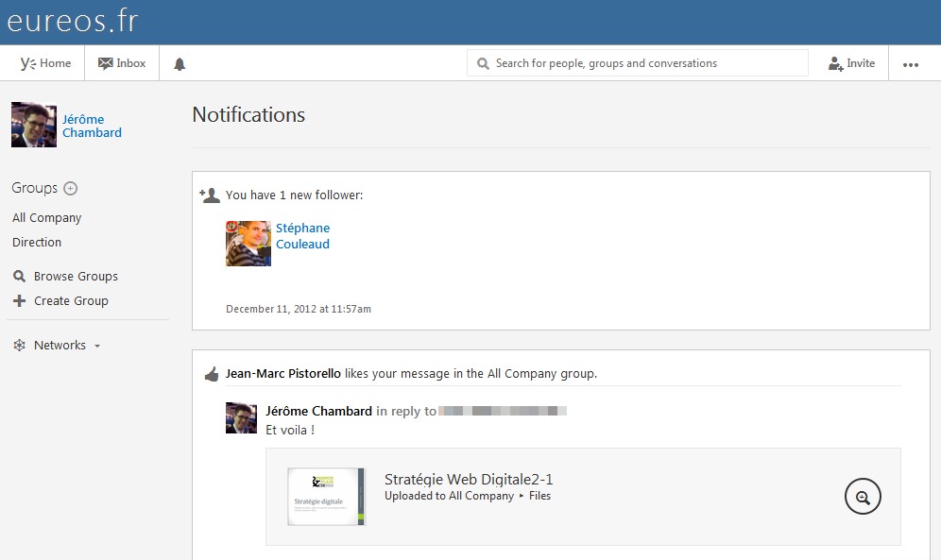This screenshot has width=941, height=560.
Task: Open the notifications bell icon
Action: pyautogui.click(x=180, y=63)
